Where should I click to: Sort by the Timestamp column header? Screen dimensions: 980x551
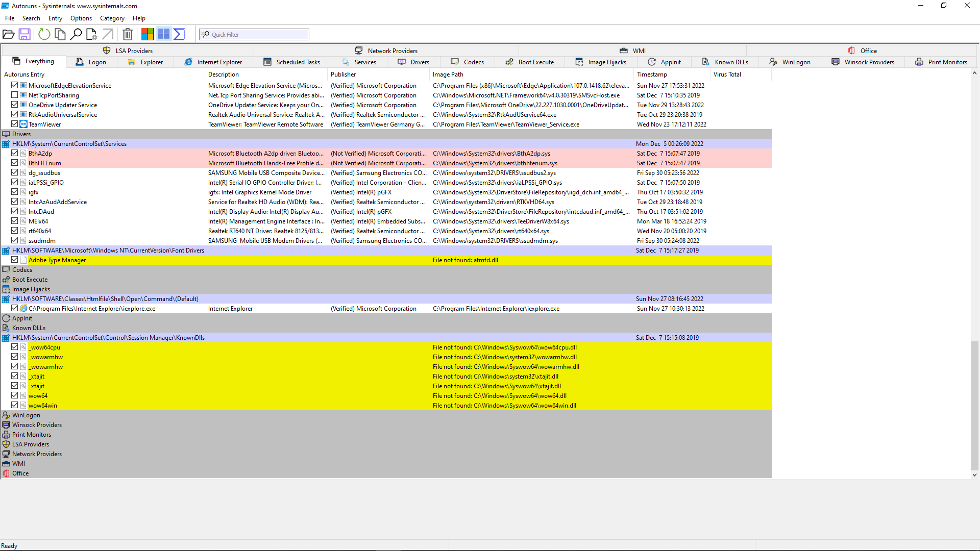[652, 74]
